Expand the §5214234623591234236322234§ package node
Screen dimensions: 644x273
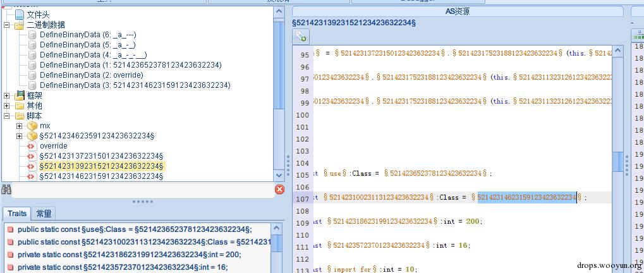pos(20,136)
